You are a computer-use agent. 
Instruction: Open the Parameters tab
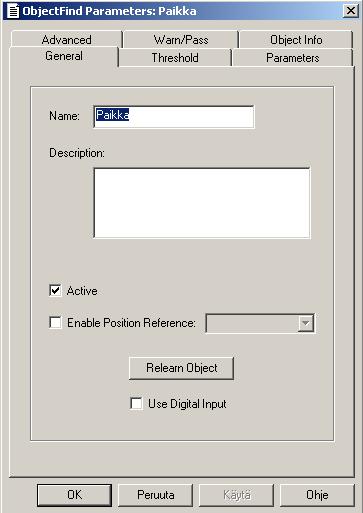point(293,58)
